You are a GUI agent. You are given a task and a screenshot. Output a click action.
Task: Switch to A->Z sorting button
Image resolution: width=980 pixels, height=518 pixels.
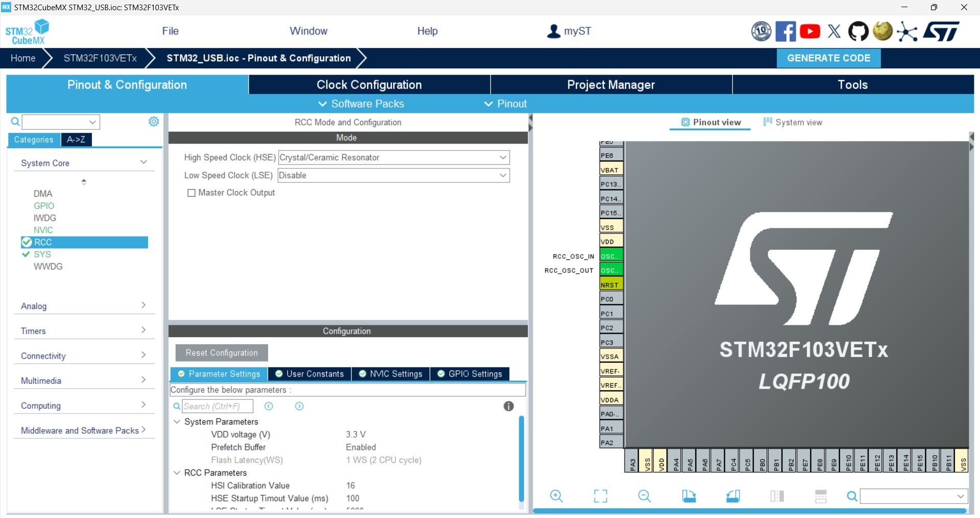pos(76,139)
